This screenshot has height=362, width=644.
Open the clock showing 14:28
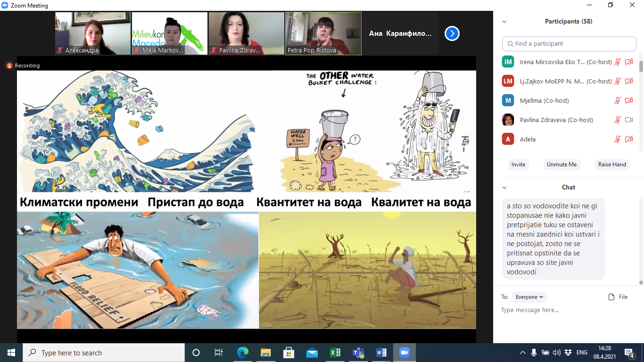tap(605, 353)
